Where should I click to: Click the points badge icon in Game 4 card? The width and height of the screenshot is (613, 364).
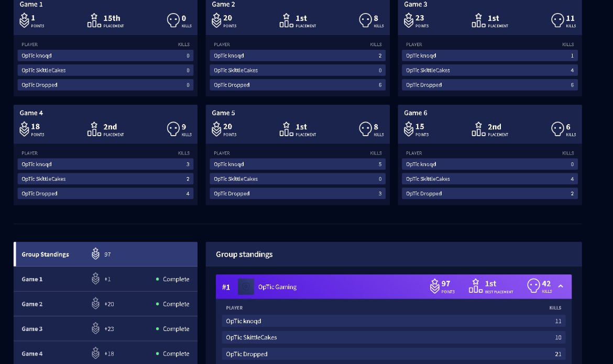pyautogui.click(x=24, y=129)
